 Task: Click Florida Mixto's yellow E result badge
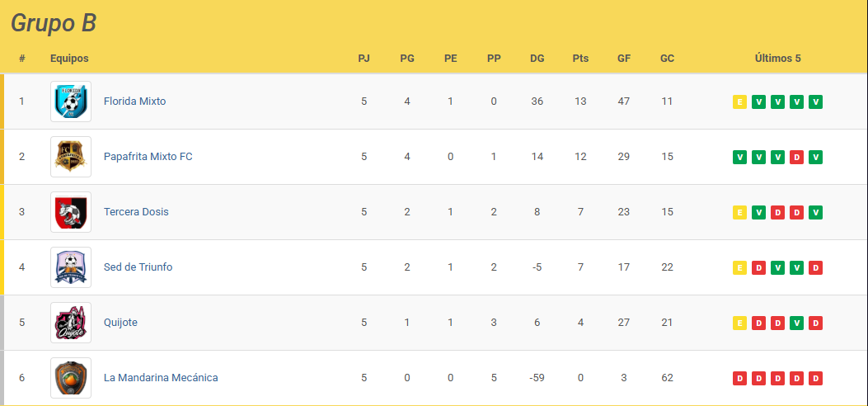pyautogui.click(x=739, y=102)
